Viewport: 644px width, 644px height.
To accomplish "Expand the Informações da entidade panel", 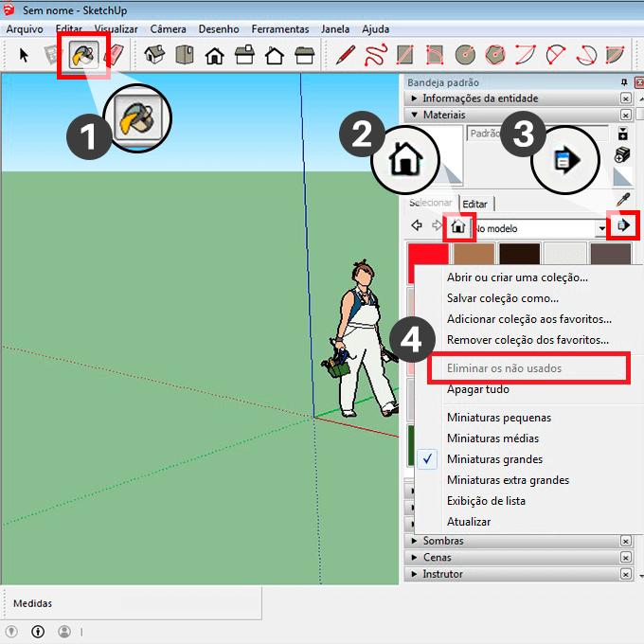I will point(479,98).
